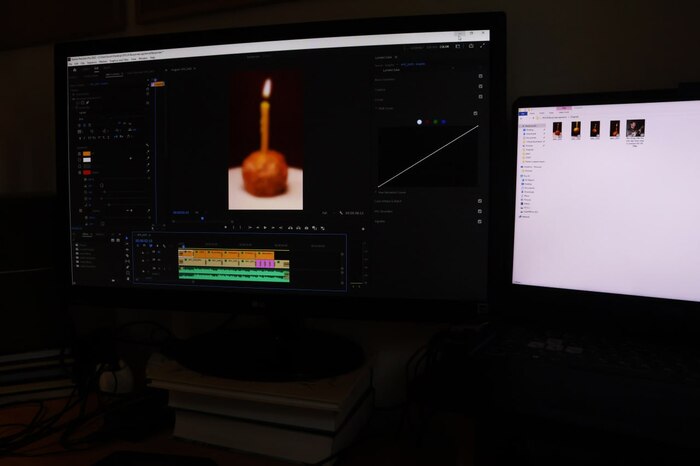Select the red curve channel circle
Viewport: 700px width, 466px height.
428,122
